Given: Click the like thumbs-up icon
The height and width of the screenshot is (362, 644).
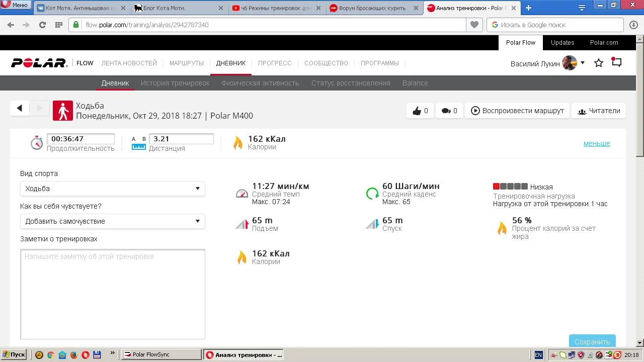Looking at the screenshot, I should pyautogui.click(x=417, y=111).
